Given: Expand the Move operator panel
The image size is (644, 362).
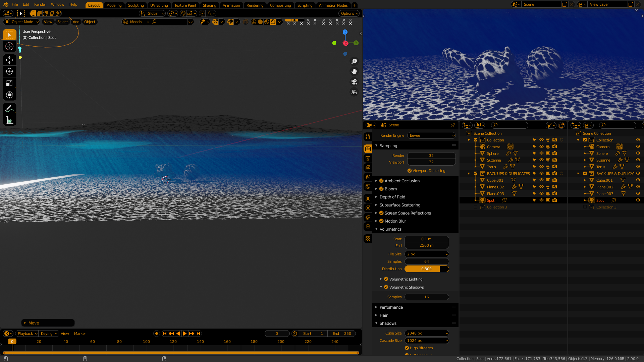Looking at the screenshot, I should 48,323.
